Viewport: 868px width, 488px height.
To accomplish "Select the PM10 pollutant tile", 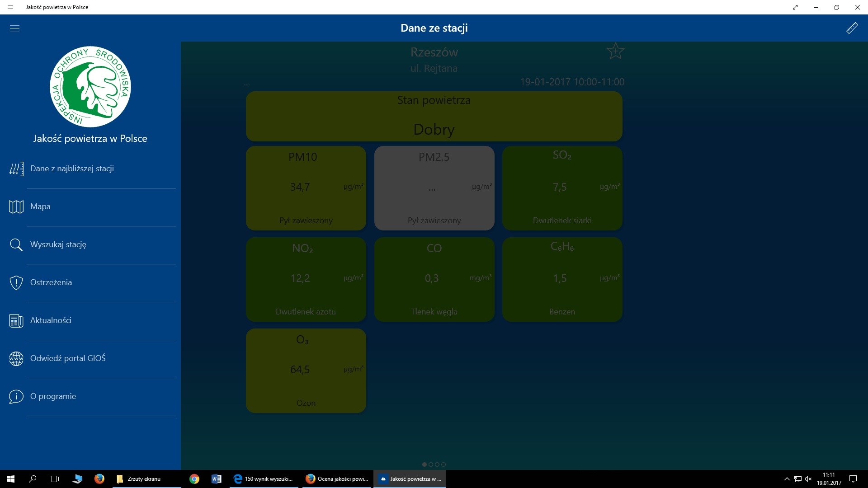I will point(306,188).
